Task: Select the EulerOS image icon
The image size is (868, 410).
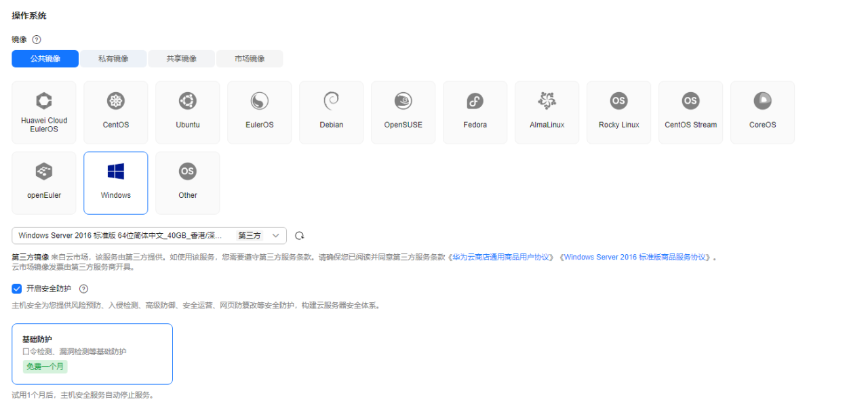Action: pyautogui.click(x=260, y=101)
